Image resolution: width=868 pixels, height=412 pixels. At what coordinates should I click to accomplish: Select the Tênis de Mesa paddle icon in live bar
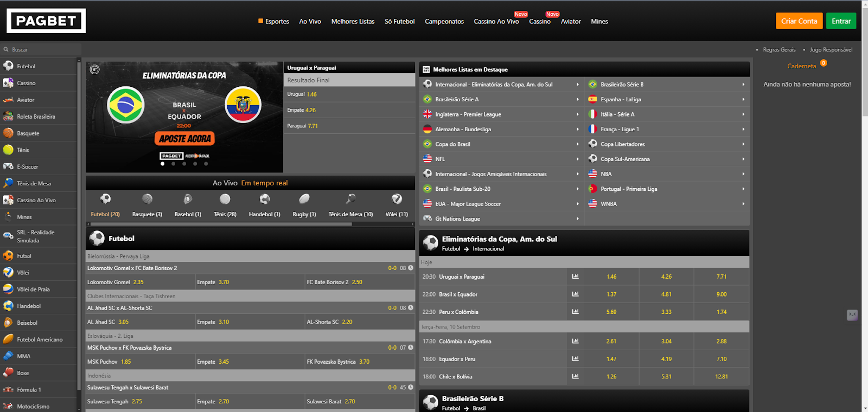[350, 199]
